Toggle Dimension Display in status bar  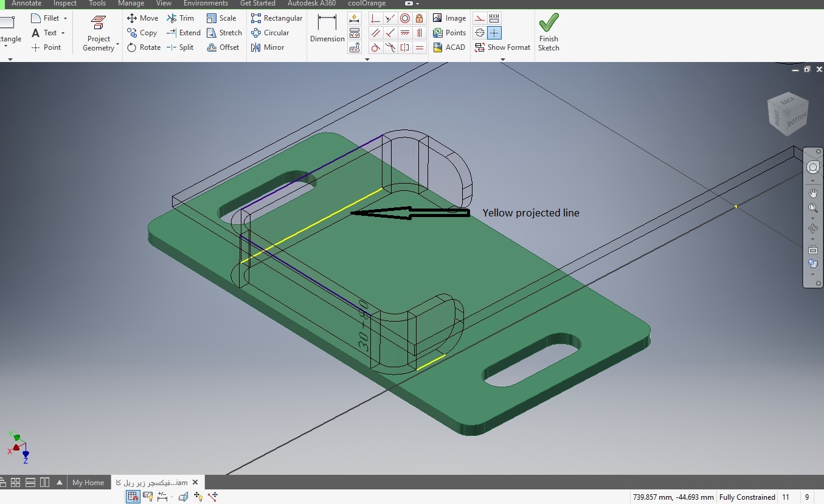tap(162, 497)
